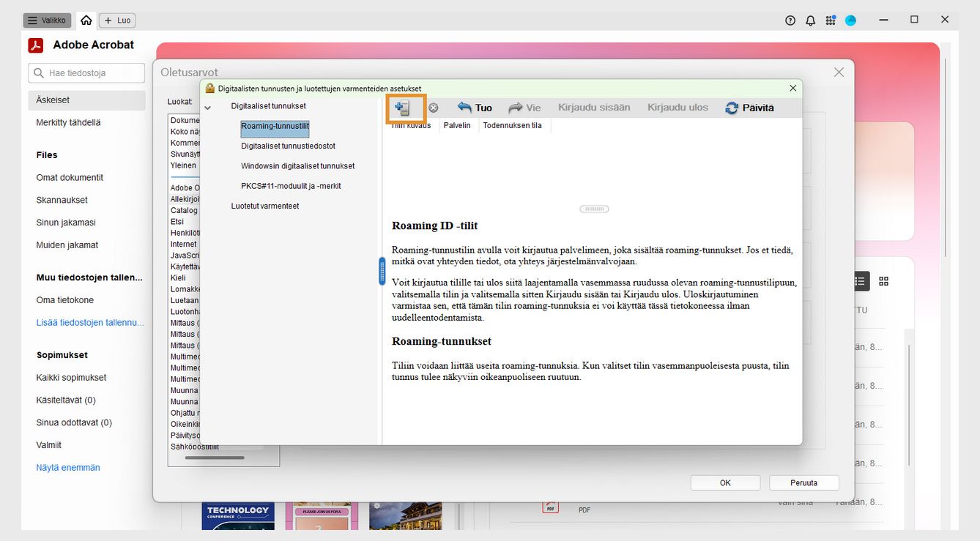
Task: Select Windowsin digitaaliset tunnukset tree item
Action: click(297, 165)
